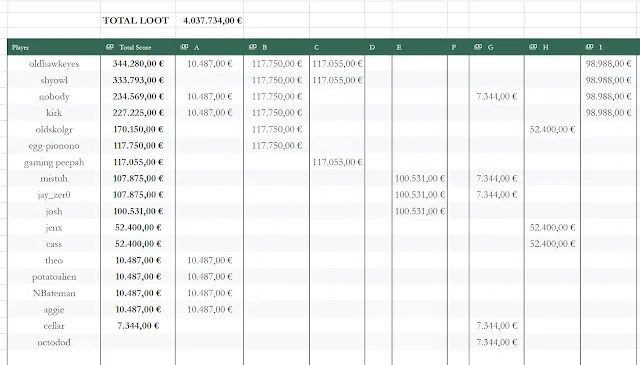640x365 pixels.
Task: Select the cellar player name cell
Action: [x=54, y=326]
